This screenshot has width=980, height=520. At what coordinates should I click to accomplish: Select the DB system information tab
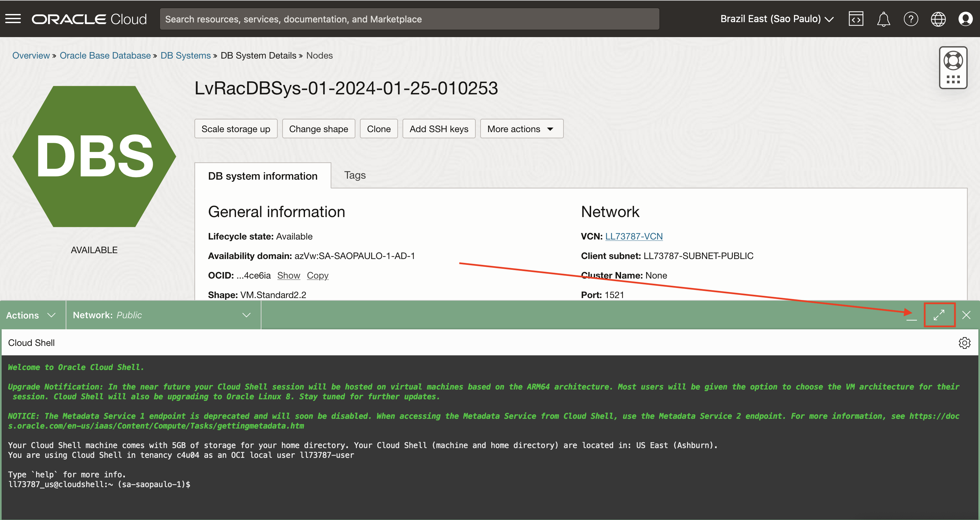(262, 176)
